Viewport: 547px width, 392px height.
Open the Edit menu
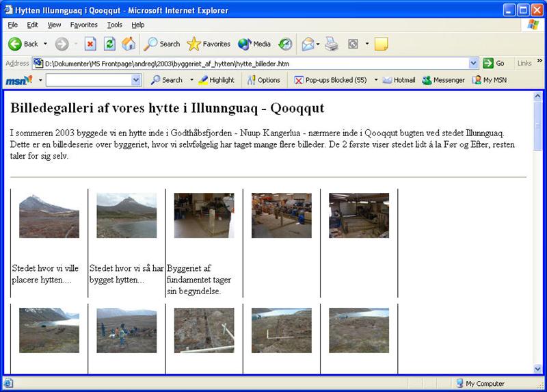click(32, 25)
